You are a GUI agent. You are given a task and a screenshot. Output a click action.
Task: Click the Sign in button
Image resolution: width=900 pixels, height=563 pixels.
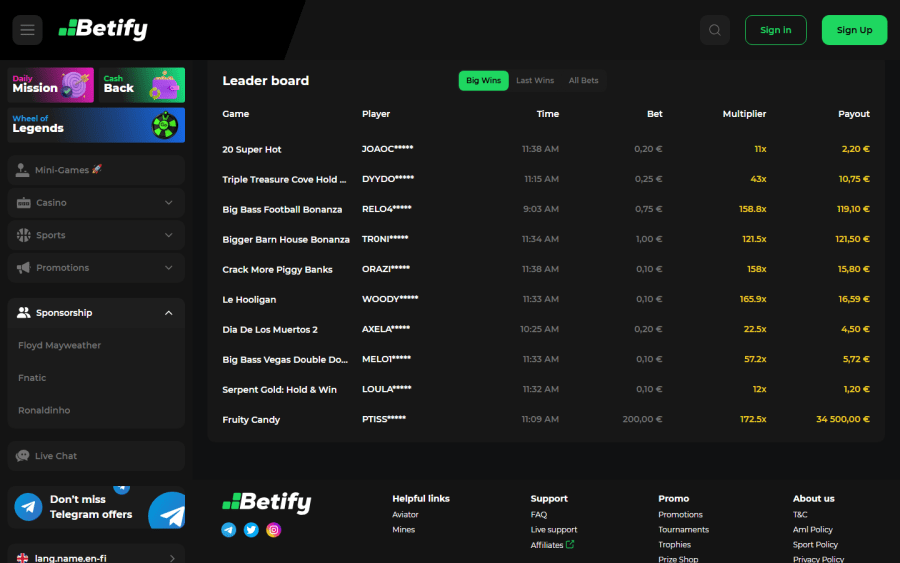click(775, 30)
